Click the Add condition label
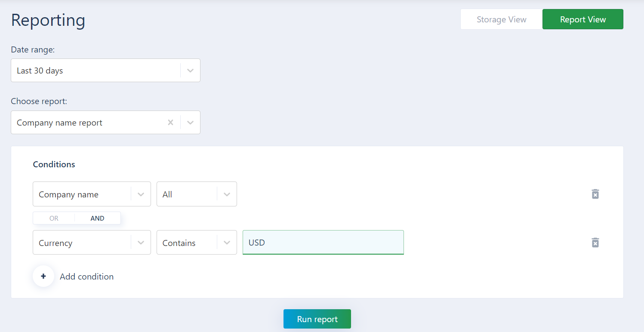 pos(87,277)
